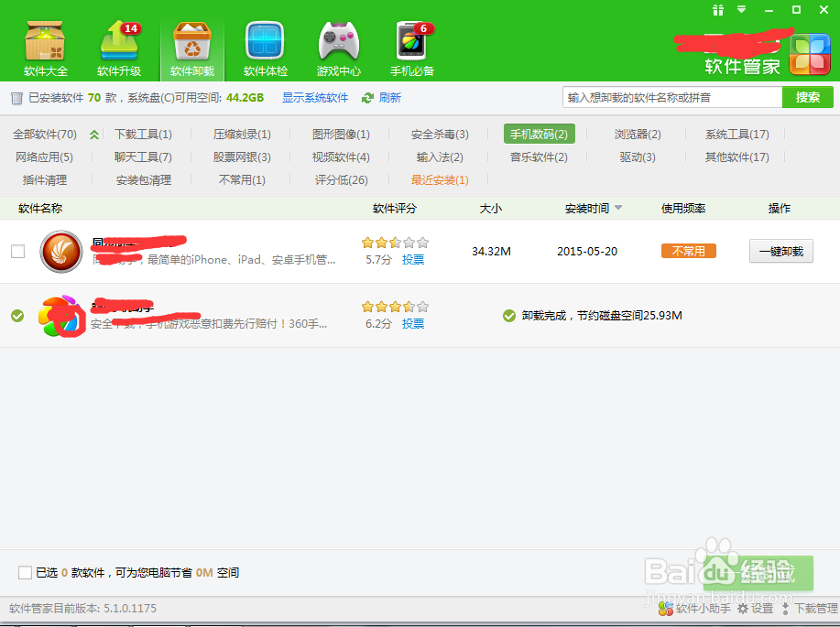Open the 插件清理 plugin cleanup category

point(45,180)
